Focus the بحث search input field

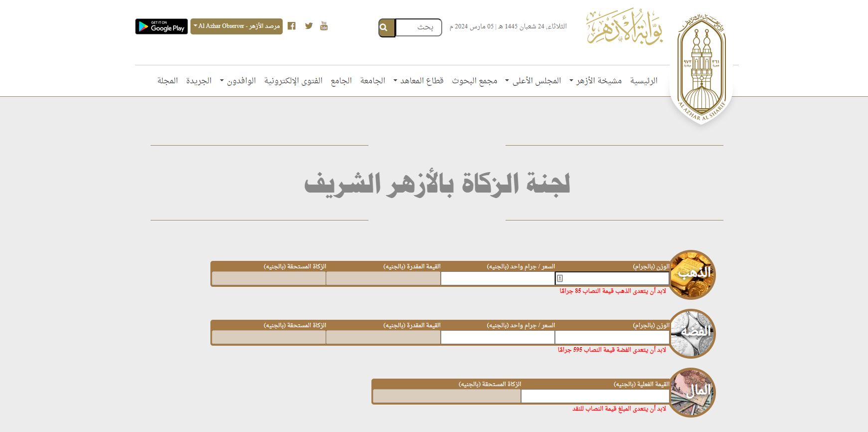[419, 27]
